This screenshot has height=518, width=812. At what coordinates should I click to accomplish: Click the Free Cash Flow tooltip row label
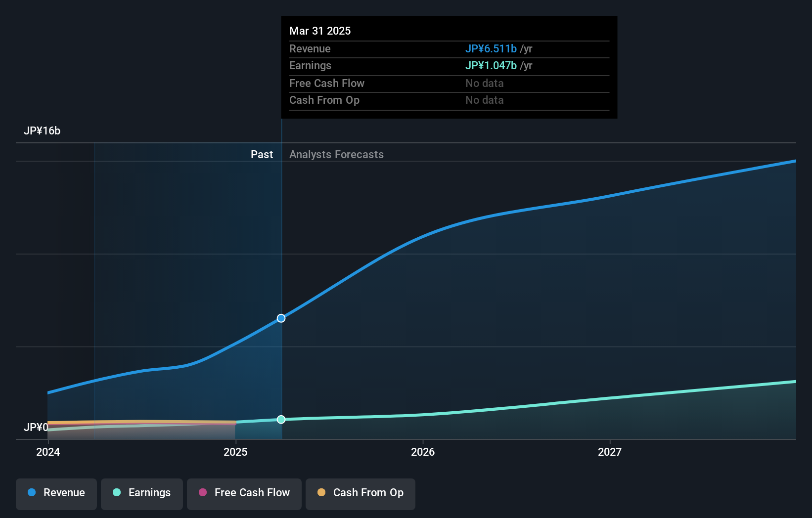pyautogui.click(x=327, y=83)
